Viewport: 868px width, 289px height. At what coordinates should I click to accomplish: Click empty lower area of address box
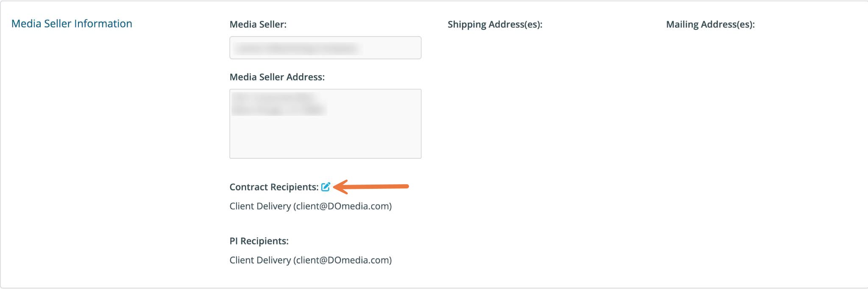pos(325,140)
